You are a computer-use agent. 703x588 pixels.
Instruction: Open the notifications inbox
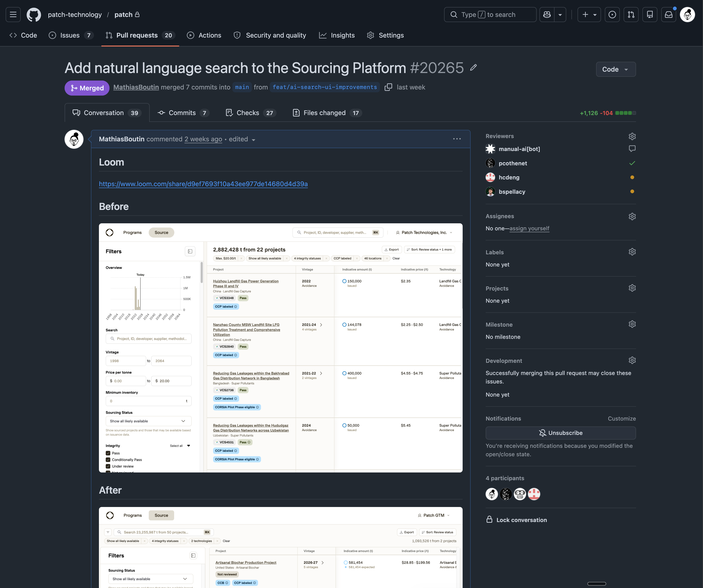pos(668,15)
